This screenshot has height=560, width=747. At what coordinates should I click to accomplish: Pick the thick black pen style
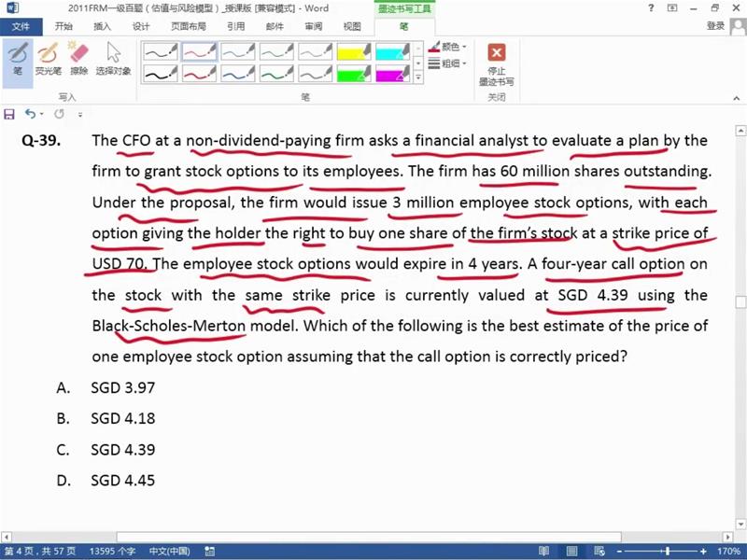pos(161,74)
